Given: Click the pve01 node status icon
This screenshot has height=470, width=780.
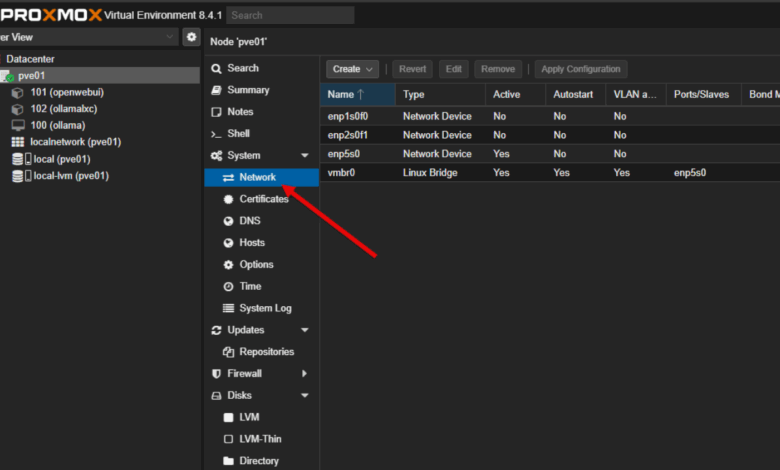Looking at the screenshot, I should coord(7,76).
